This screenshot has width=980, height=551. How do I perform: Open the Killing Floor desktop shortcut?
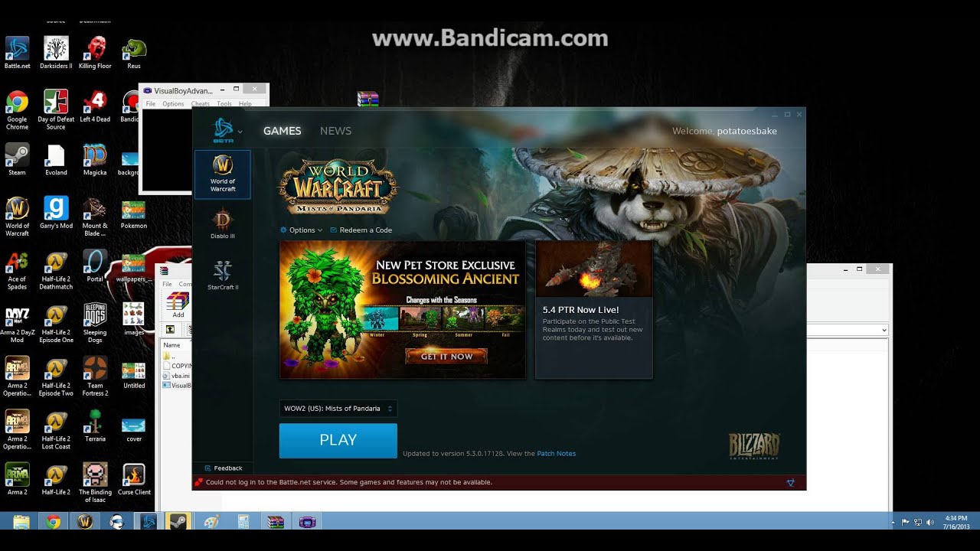pos(95,53)
